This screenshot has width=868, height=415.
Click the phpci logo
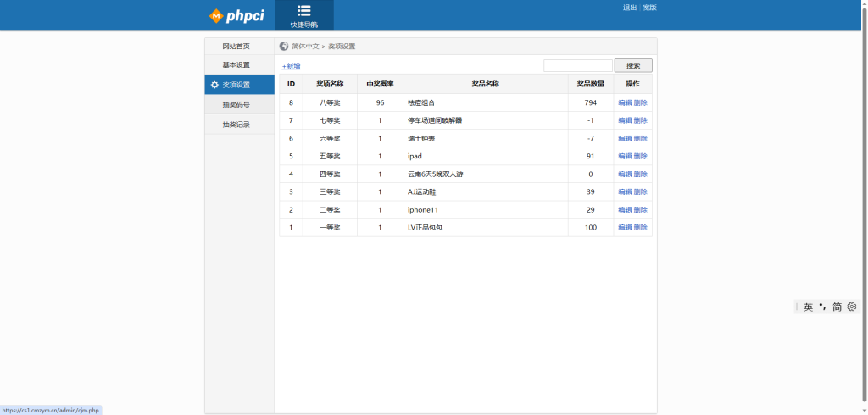[x=236, y=15]
